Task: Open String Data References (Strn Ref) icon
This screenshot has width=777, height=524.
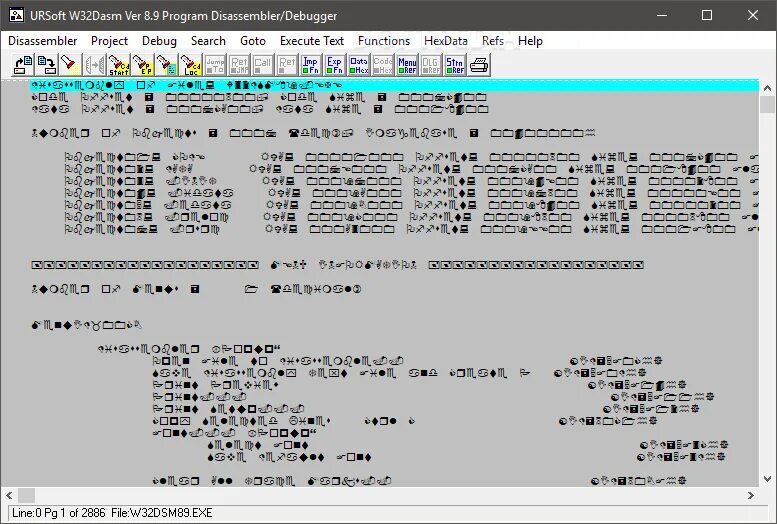Action: click(455, 65)
